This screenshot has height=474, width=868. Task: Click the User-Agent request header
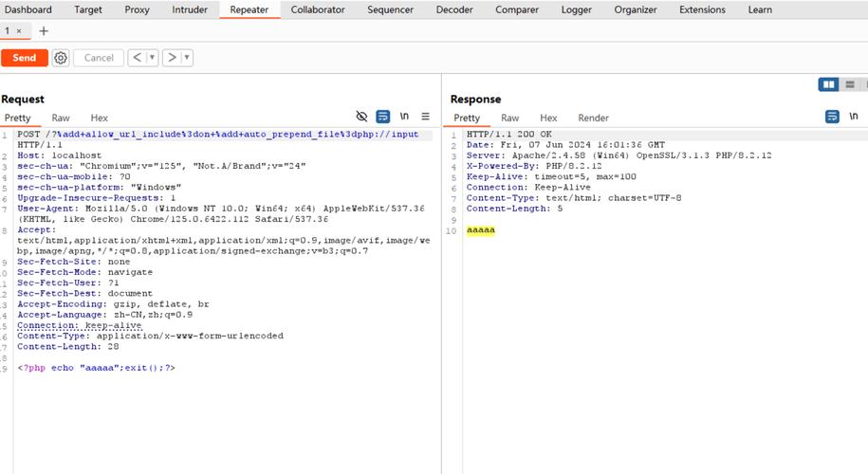click(221, 214)
